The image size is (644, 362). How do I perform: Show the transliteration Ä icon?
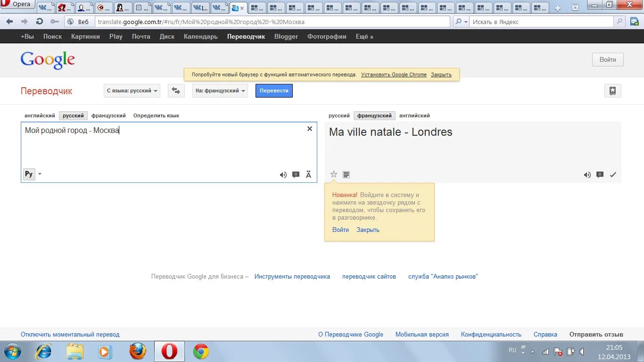tap(309, 174)
